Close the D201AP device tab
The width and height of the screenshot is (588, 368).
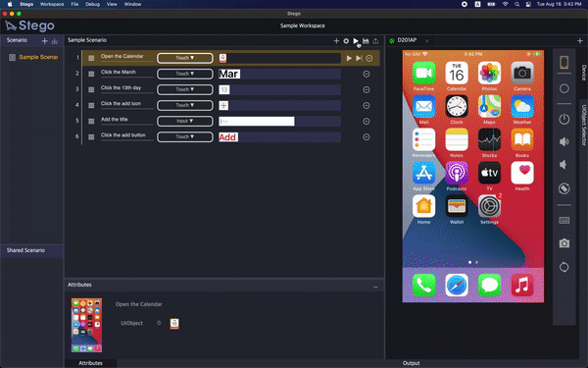(426, 40)
